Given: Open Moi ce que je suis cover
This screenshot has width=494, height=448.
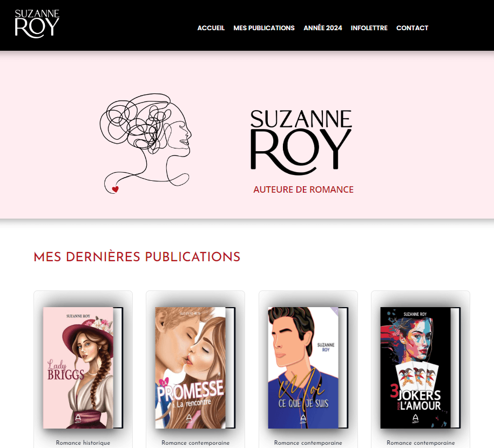Looking at the screenshot, I should pos(308,368).
